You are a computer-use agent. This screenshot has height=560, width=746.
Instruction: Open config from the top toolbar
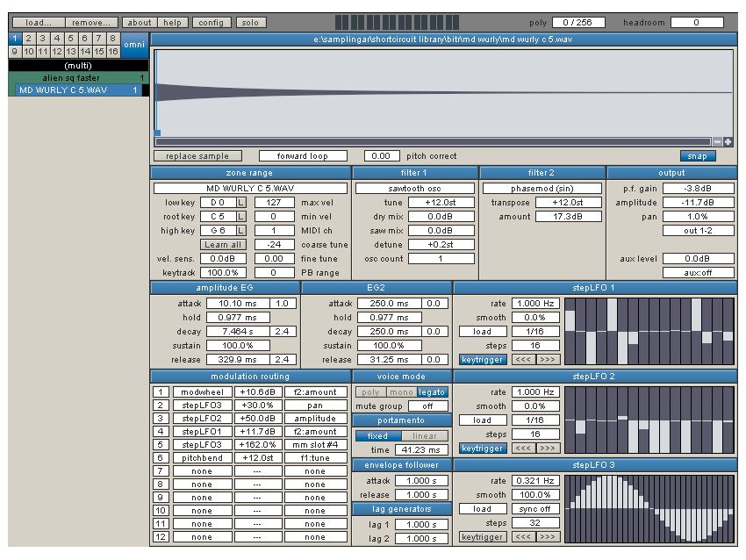(211, 22)
